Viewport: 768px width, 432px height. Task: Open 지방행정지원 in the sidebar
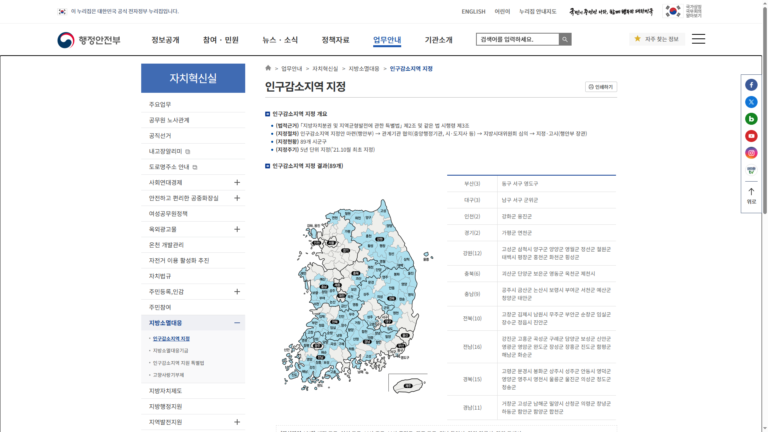coord(193,407)
